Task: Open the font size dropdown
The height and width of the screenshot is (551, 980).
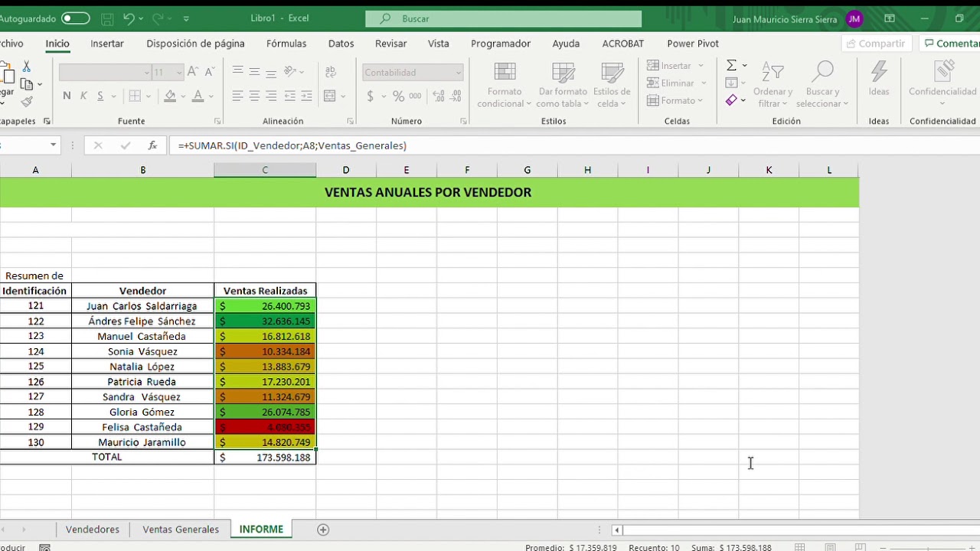Action: pyautogui.click(x=180, y=73)
